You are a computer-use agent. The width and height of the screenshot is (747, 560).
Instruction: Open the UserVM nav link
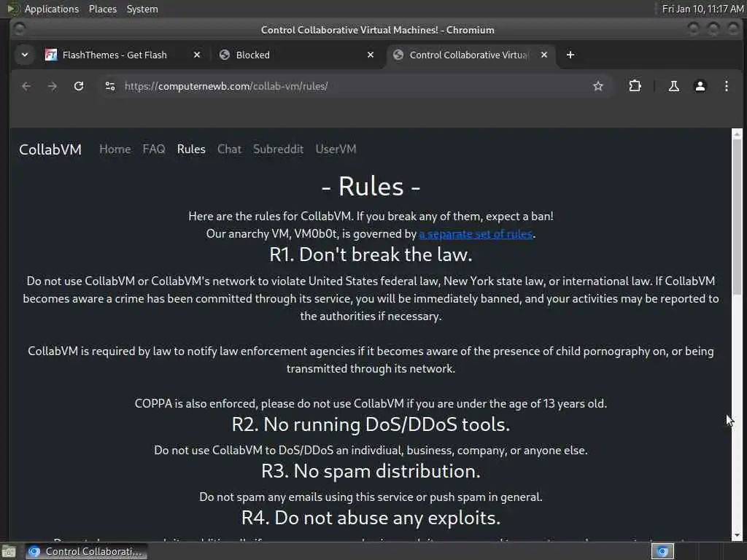336,149
